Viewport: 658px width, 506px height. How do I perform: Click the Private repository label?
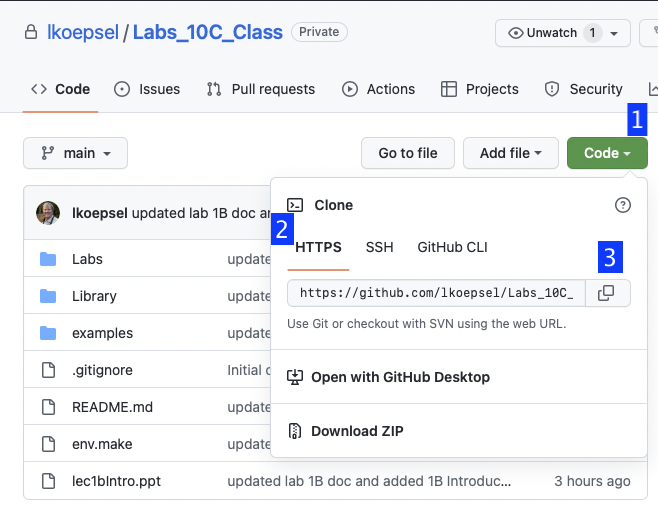click(x=319, y=32)
